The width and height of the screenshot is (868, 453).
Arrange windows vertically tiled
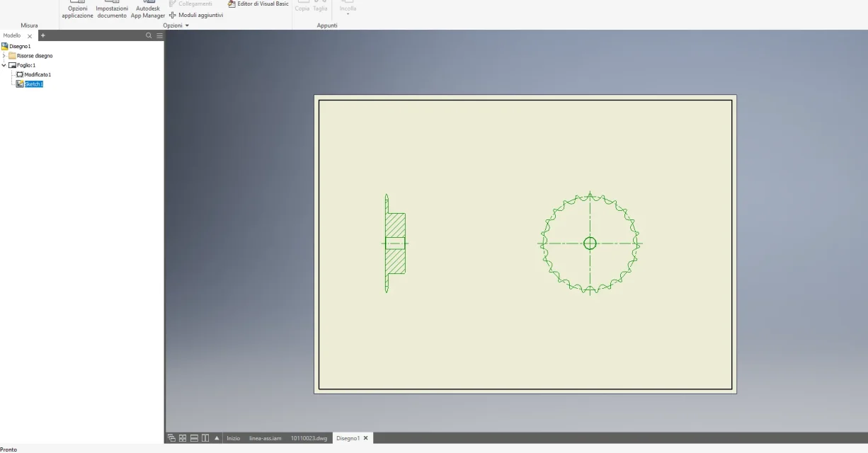[x=205, y=438]
